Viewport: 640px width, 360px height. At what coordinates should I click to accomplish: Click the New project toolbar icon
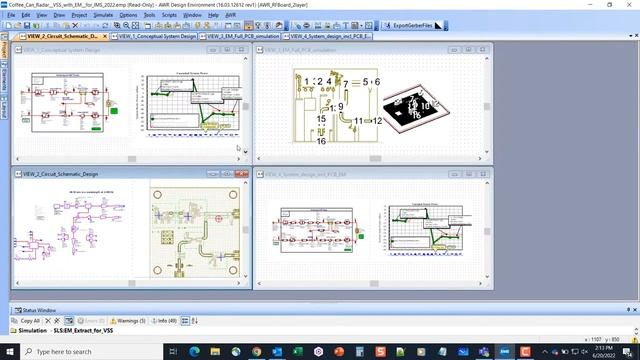pyautogui.click(x=8, y=25)
